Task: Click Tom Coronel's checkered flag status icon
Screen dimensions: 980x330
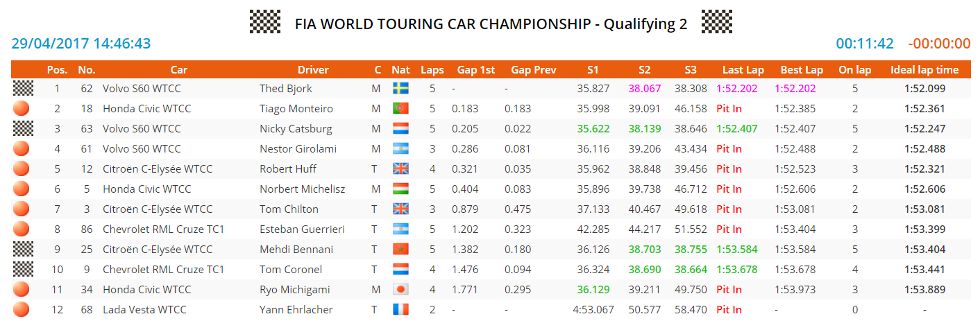Action: [22, 269]
